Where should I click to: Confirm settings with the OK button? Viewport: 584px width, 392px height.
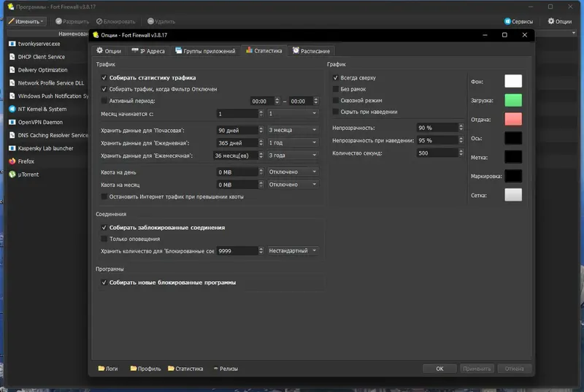click(x=439, y=369)
